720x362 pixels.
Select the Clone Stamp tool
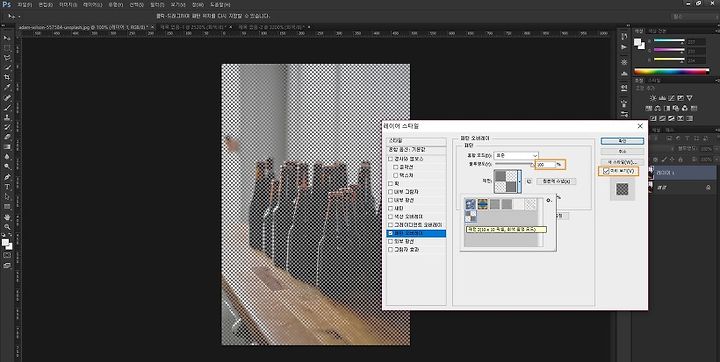click(x=7, y=117)
